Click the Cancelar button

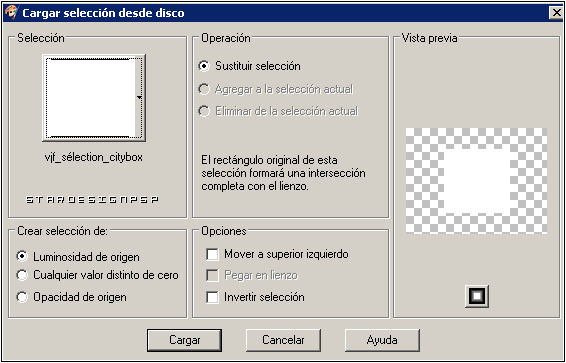[x=283, y=340]
